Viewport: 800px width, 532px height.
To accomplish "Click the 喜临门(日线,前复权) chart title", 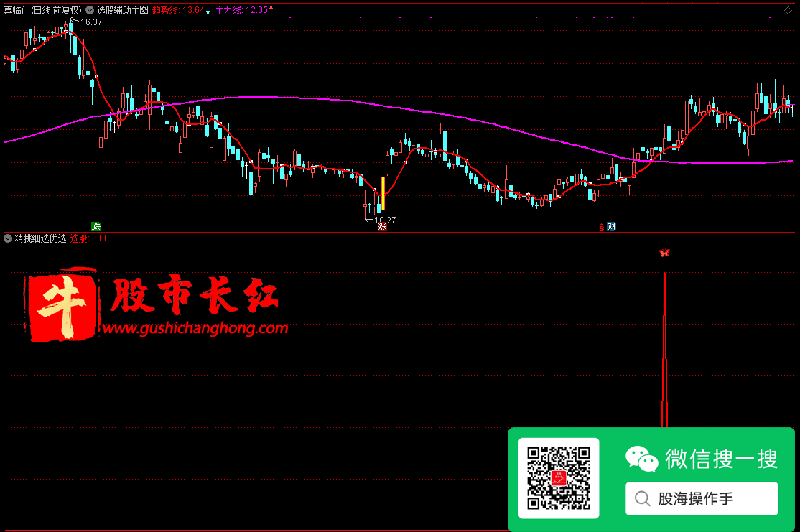I will (43, 10).
